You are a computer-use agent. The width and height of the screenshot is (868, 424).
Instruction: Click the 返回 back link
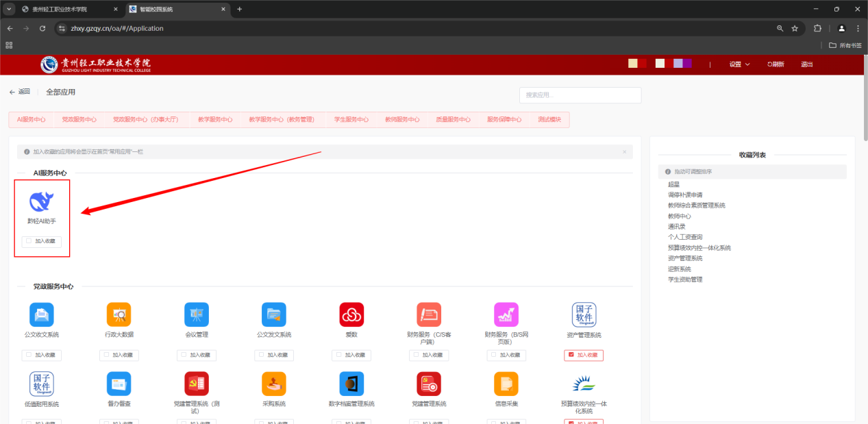19,92
